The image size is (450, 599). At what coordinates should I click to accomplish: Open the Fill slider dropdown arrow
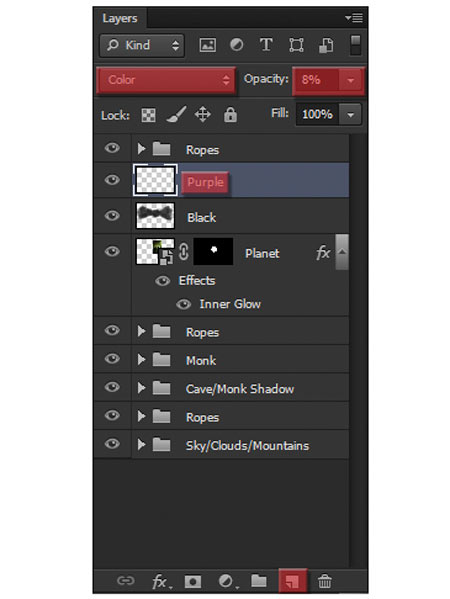pyautogui.click(x=350, y=115)
